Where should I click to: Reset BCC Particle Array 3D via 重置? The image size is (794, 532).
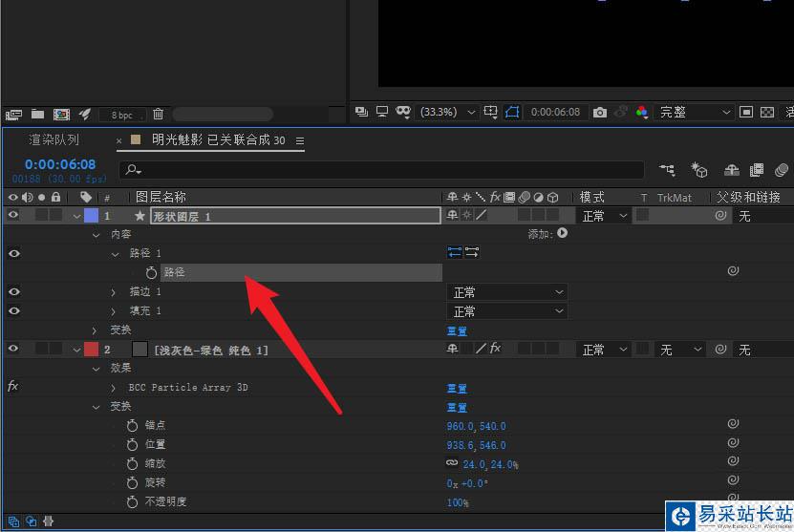(x=457, y=388)
